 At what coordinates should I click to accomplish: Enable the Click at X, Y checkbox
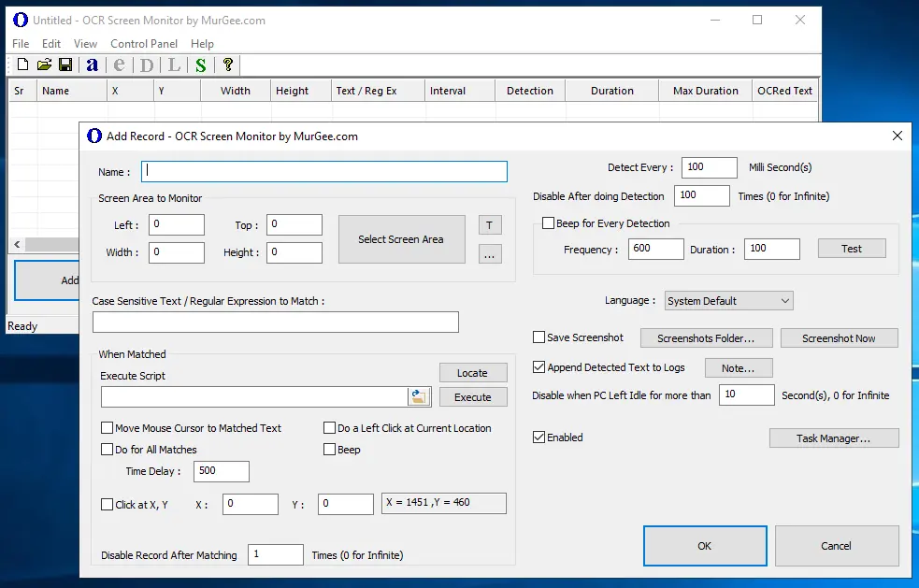[107, 505]
